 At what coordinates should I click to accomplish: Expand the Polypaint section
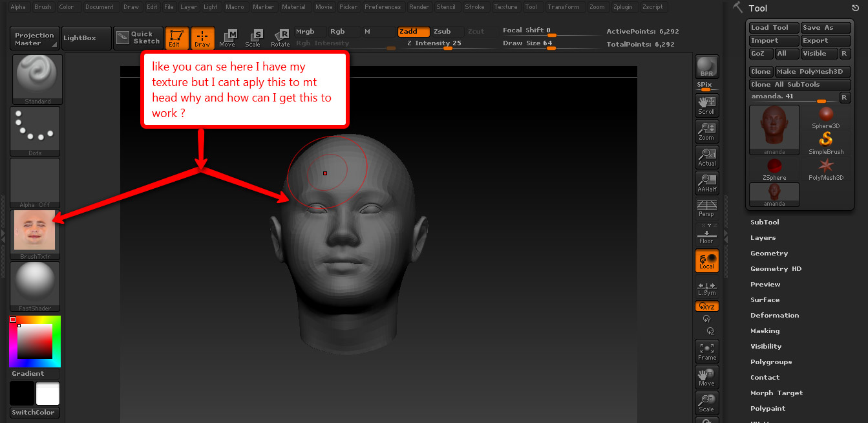(768, 409)
